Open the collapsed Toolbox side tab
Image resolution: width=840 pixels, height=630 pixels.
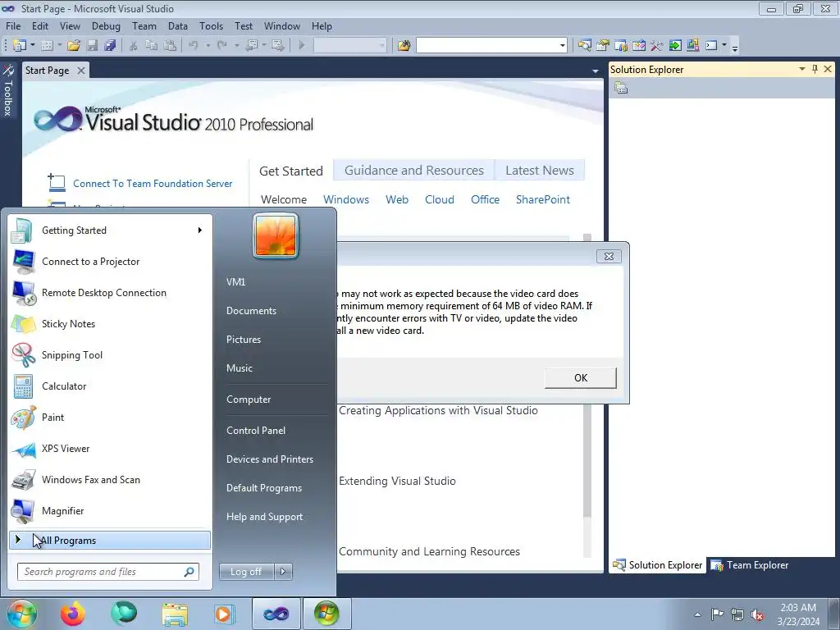point(8,90)
